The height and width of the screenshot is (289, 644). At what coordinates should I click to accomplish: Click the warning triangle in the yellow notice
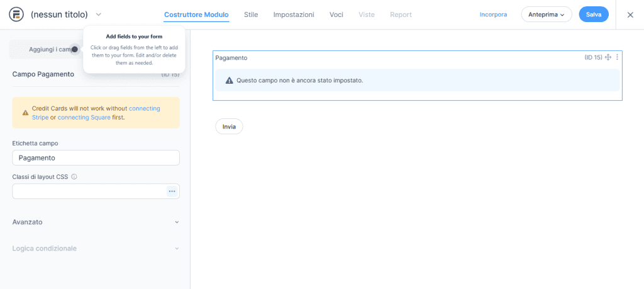[x=25, y=113]
